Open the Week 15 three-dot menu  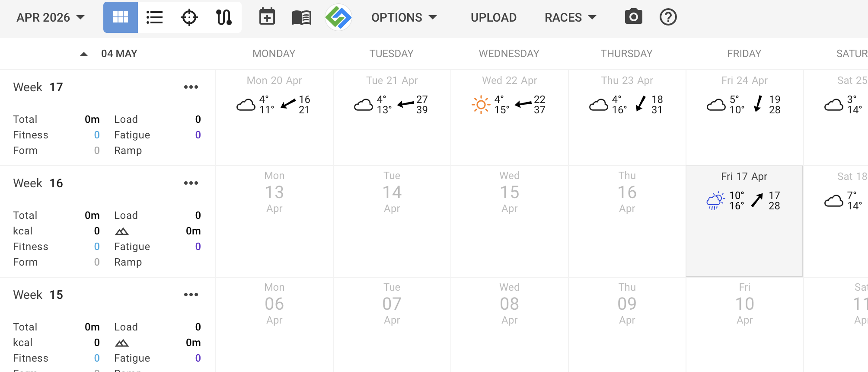coord(191,295)
